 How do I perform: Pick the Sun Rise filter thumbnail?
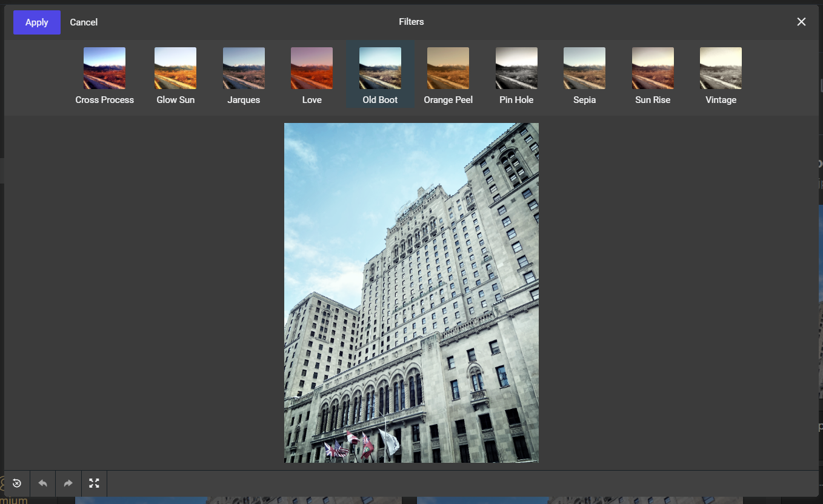653,68
